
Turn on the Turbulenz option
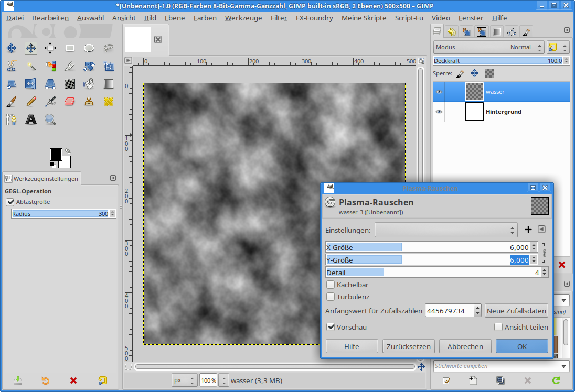click(x=331, y=297)
